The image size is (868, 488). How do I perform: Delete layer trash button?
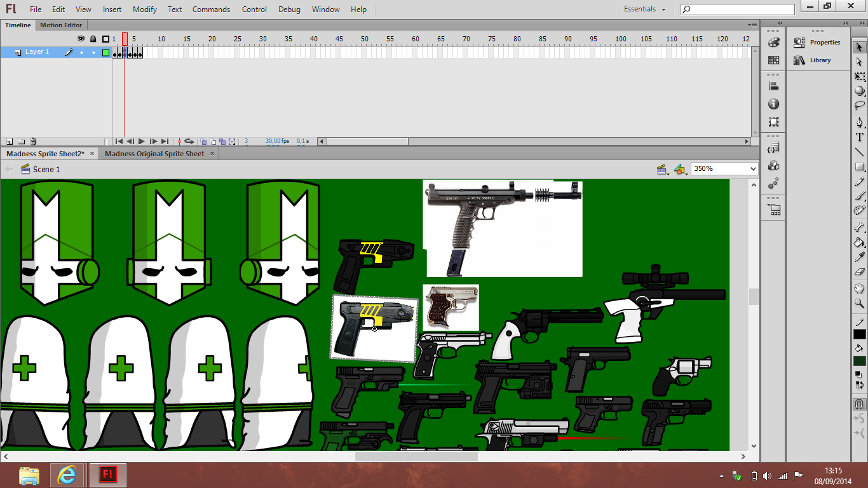(x=34, y=142)
